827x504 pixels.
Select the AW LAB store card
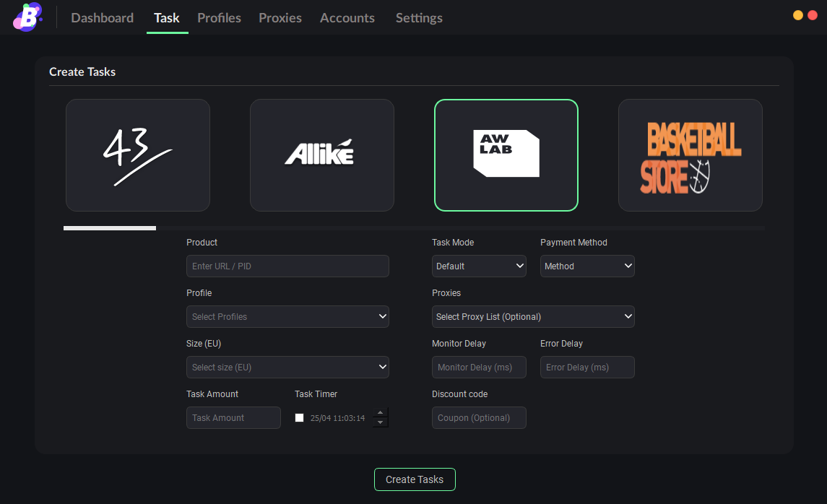tap(506, 155)
